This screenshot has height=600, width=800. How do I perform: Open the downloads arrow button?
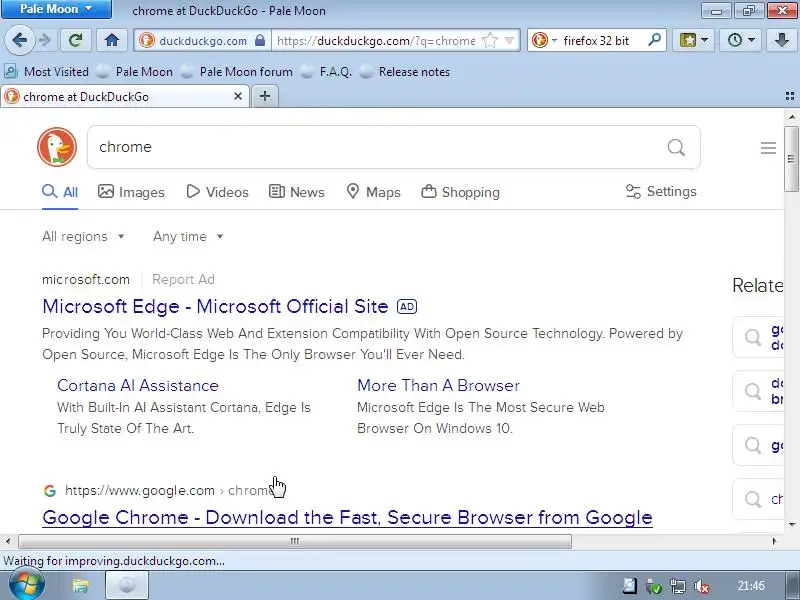pos(781,40)
